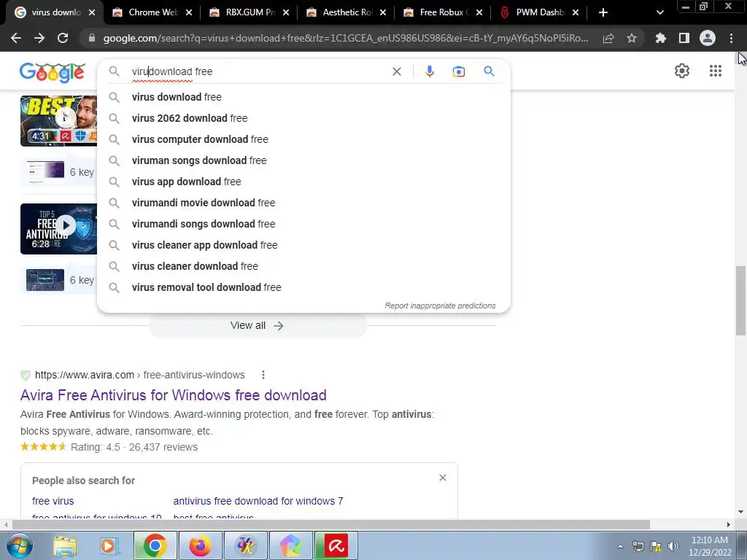Open options for Avira result
Image resolution: width=747 pixels, height=560 pixels.
[x=263, y=375]
